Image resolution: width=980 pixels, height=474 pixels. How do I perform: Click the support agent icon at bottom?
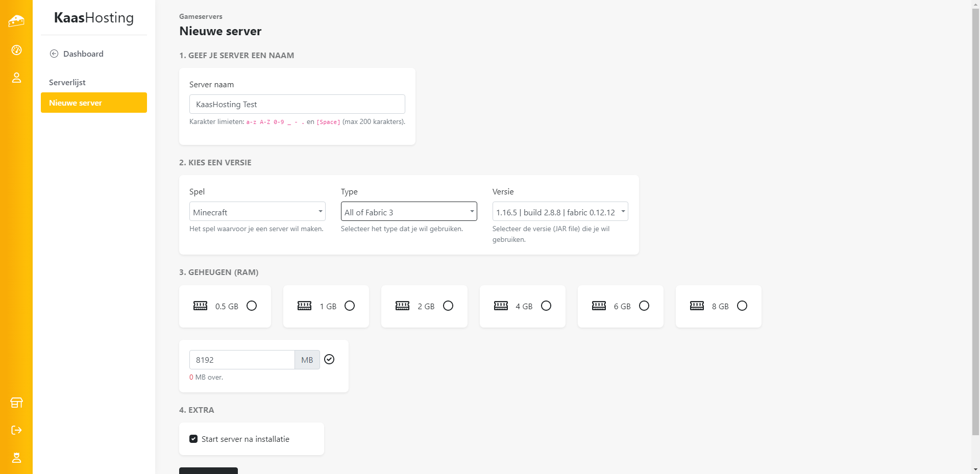[16, 458]
